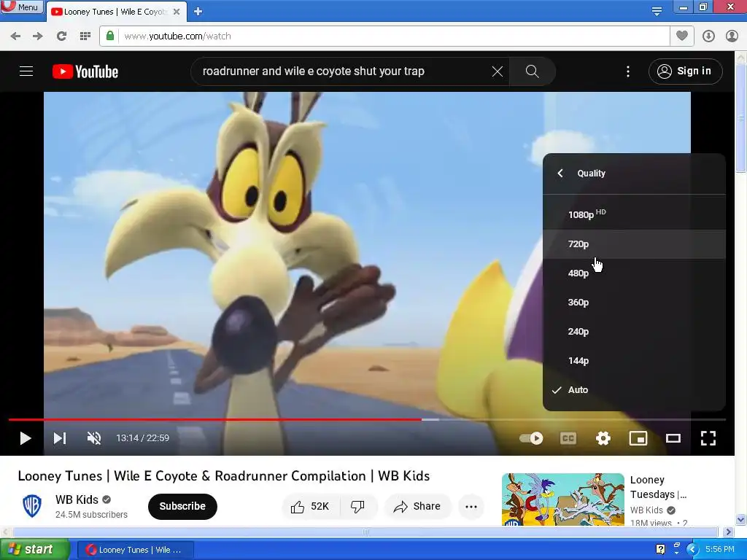
Task: Share the video
Action: pos(417,506)
